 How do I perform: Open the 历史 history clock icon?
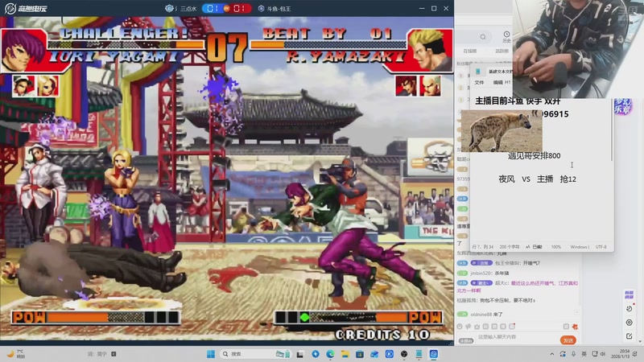[506, 36]
